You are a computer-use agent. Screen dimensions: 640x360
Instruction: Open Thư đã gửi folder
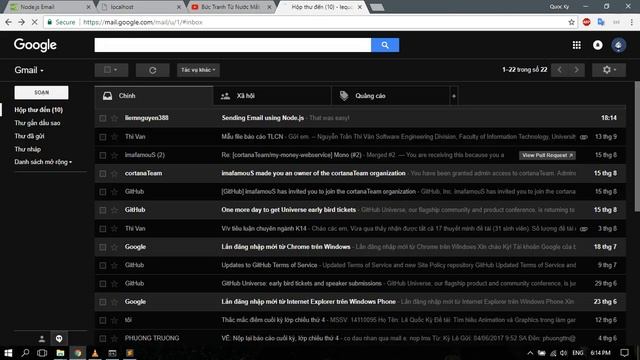click(x=29, y=136)
